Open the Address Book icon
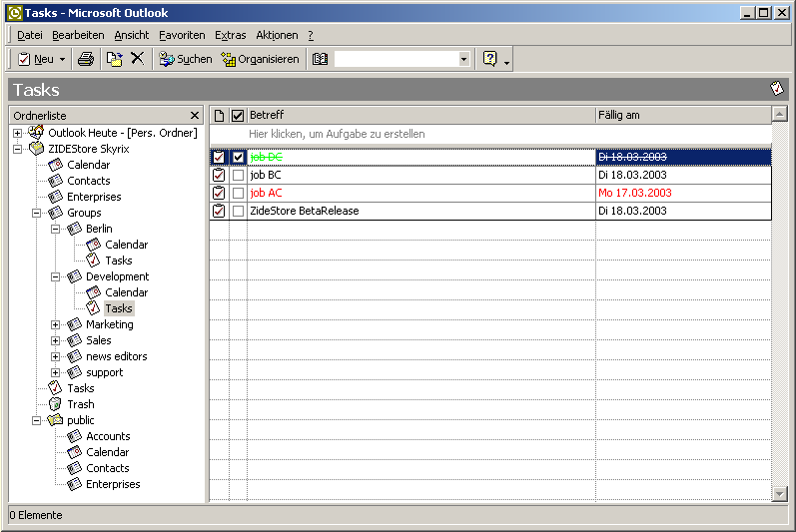 320,59
